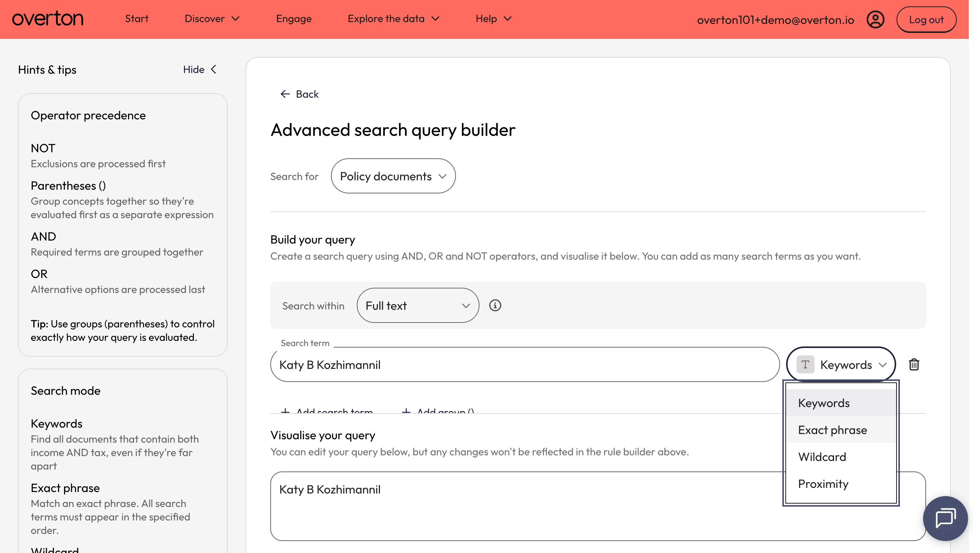Click in the Visualise your query textbox
980x553 pixels.
point(597,506)
